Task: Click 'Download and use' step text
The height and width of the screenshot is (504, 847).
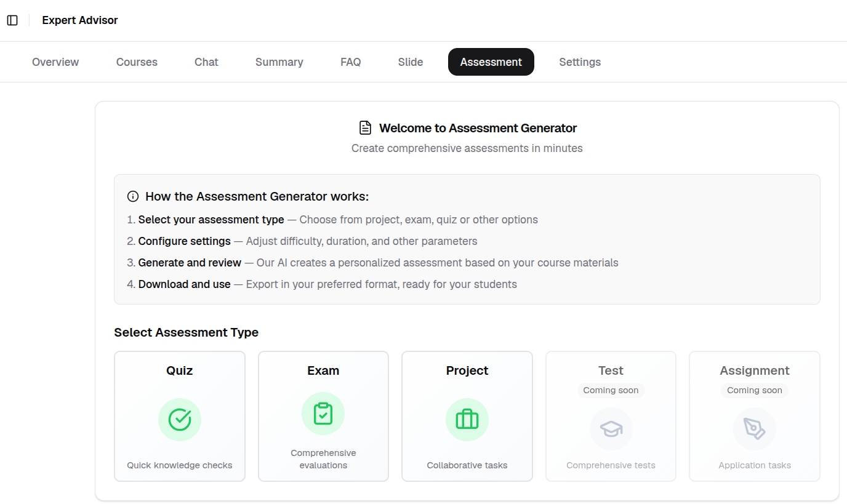Action: coord(184,284)
